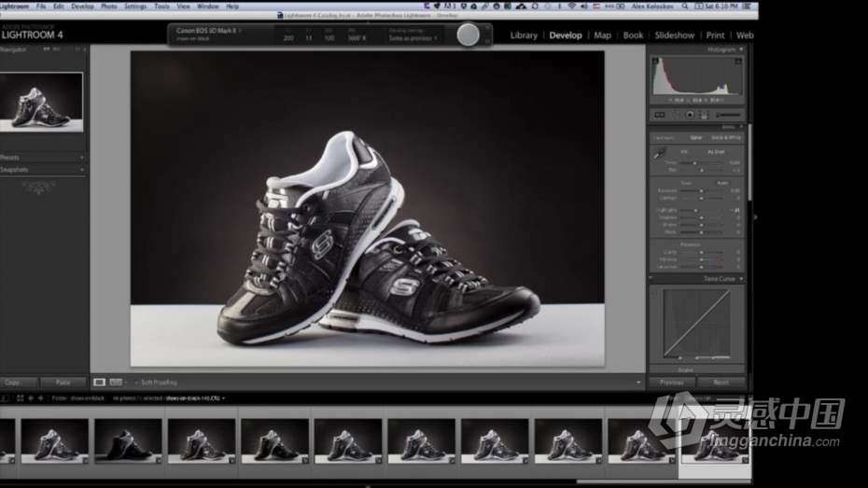Image resolution: width=868 pixels, height=488 pixels.
Task: Toggle highlight clipping indicator in Histogram
Action: point(738,61)
